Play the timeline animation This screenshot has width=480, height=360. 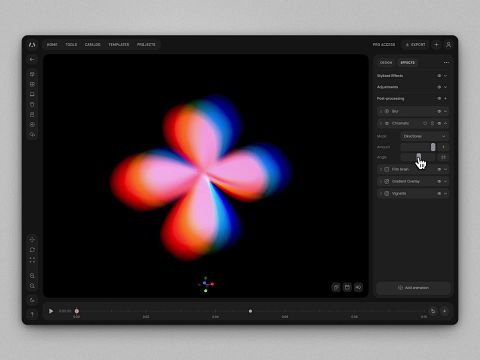(x=51, y=311)
